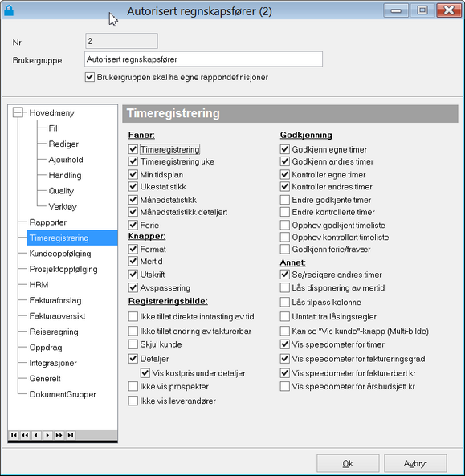Enable Vis speedometer for årsbudsjett kr
The height and width of the screenshot is (476, 465).
tap(284, 386)
